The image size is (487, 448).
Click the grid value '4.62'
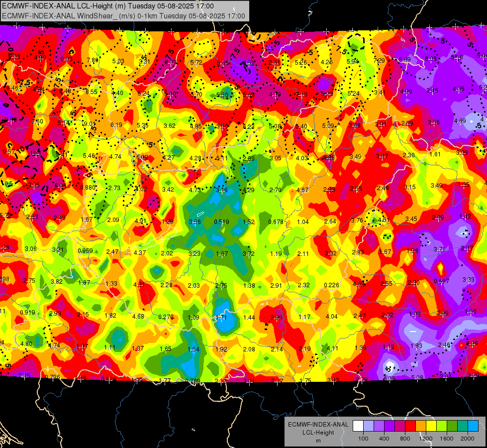[x=359, y=284]
